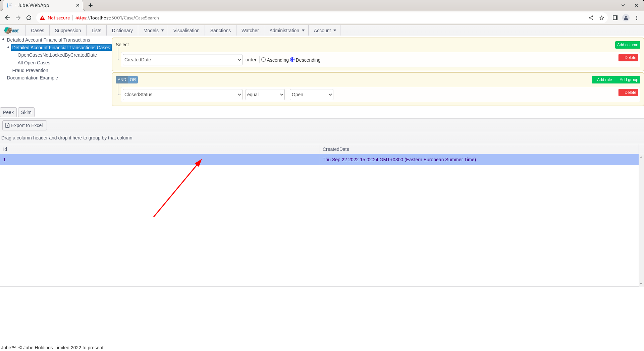
Task: Delete the CreatedDate select column
Action: (628, 58)
